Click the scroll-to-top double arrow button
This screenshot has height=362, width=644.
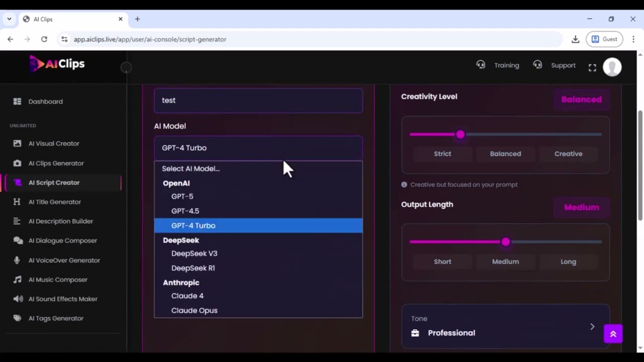coord(613,334)
